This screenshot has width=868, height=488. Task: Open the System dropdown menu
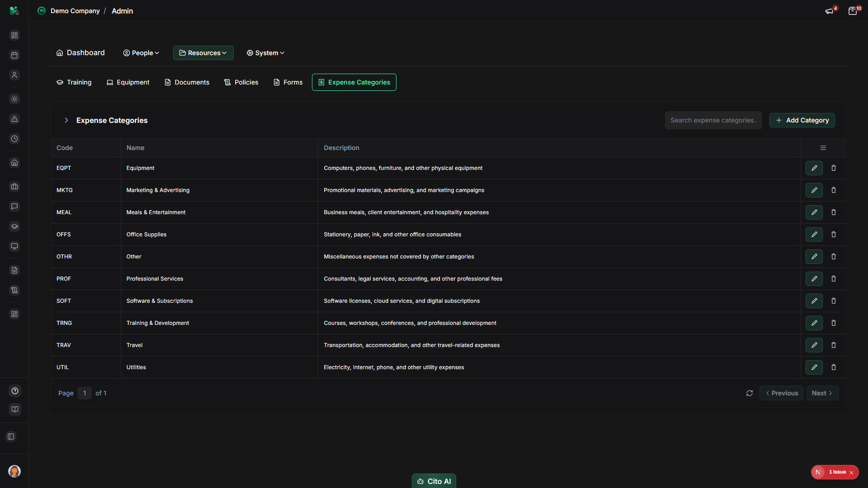coord(265,53)
